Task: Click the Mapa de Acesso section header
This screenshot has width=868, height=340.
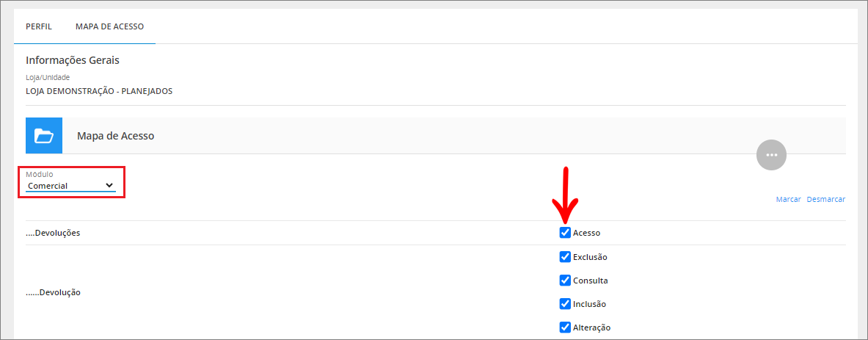Action: 115,136
